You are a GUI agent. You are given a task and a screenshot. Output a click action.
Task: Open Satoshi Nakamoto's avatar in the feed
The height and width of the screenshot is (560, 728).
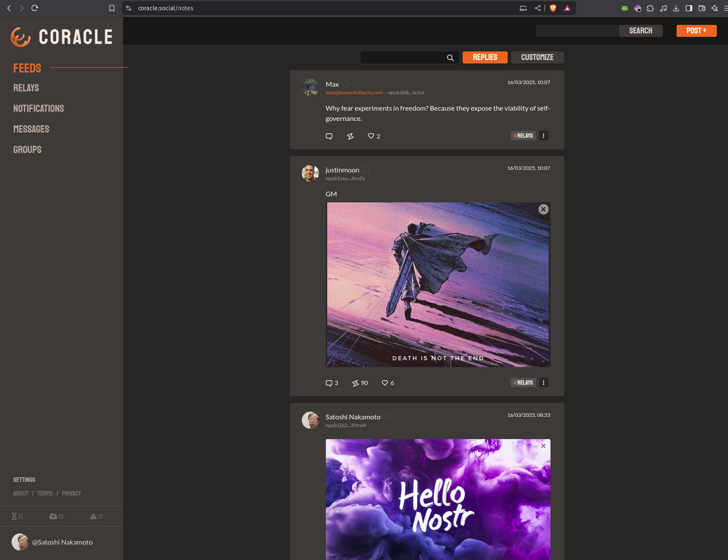[x=310, y=420]
